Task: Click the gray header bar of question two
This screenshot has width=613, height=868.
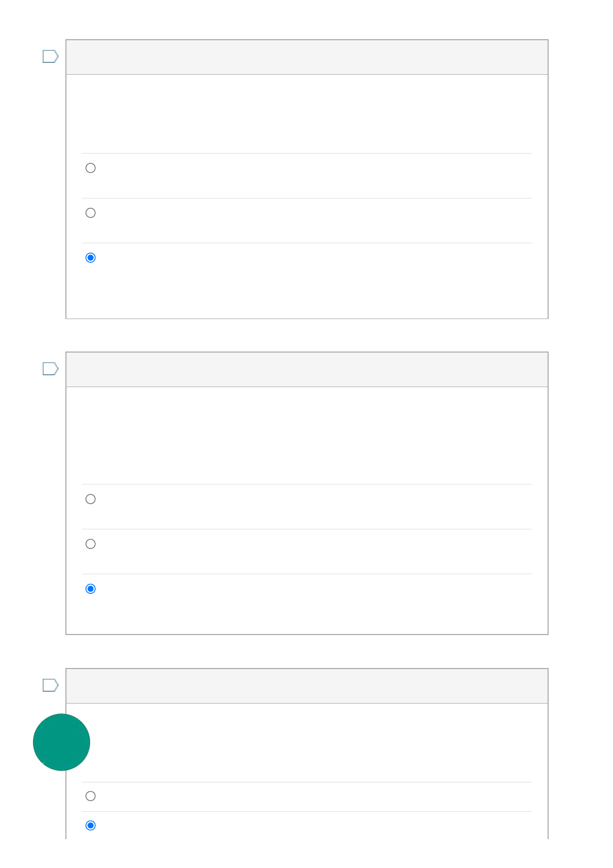Action: [x=307, y=370]
